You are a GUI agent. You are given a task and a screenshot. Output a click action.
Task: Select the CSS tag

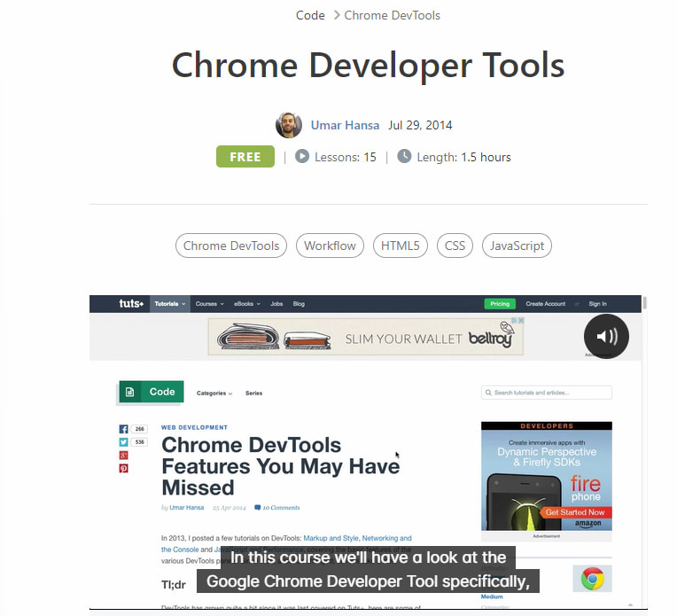(x=455, y=246)
